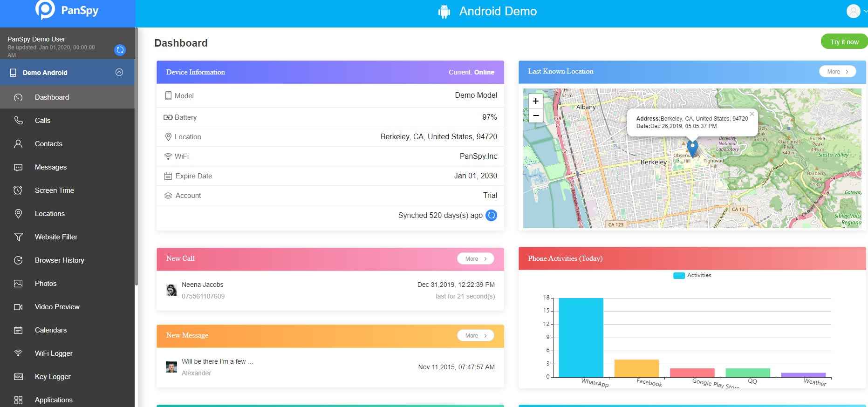The height and width of the screenshot is (407, 868).
Task: Click the Jan 01, 2030 expire date
Action: point(476,176)
